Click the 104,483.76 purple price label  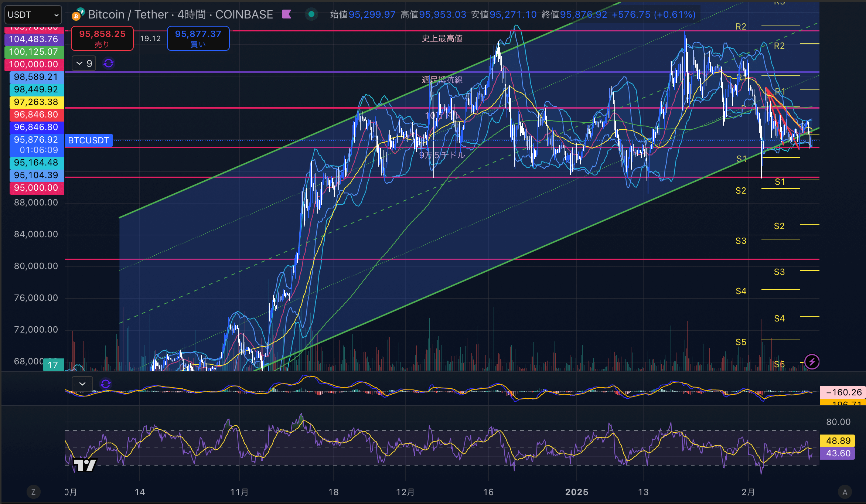(x=34, y=39)
